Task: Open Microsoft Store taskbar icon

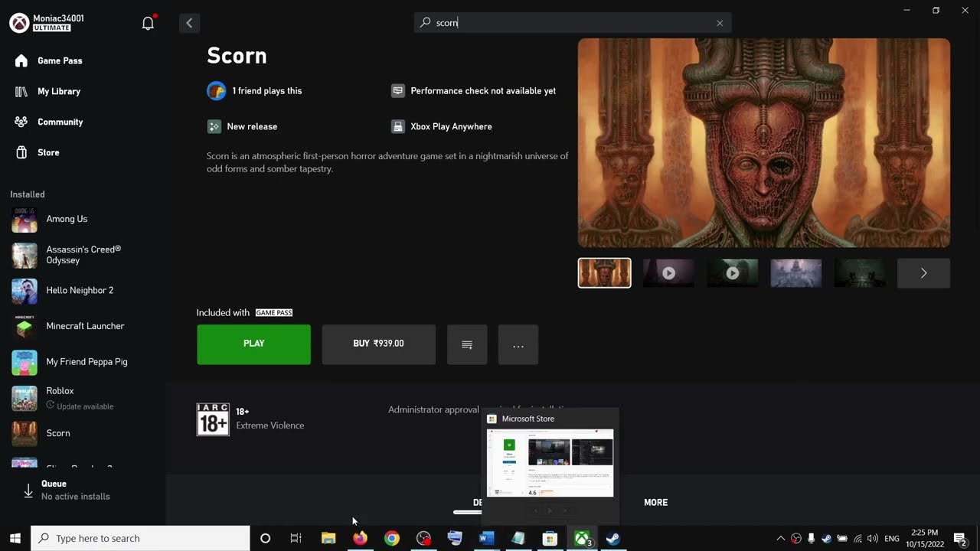Action: tap(550, 539)
